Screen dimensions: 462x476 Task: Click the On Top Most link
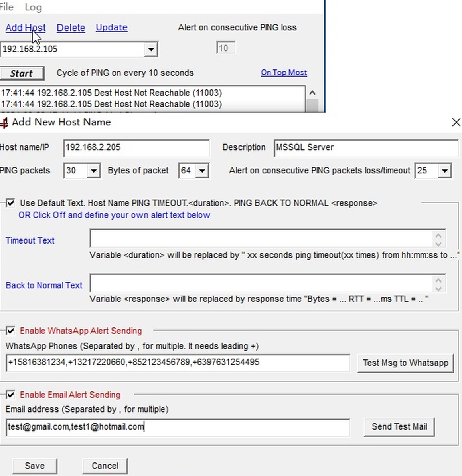pos(284,72)
